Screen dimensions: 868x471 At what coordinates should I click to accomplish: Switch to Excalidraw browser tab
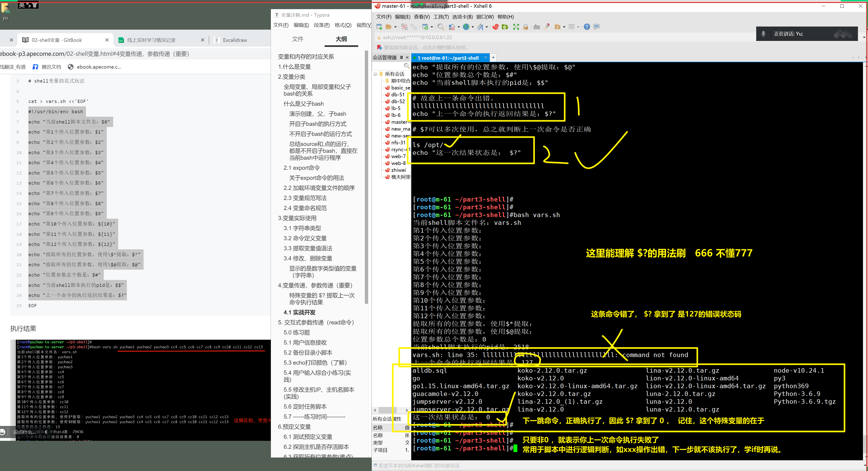click(235, 40)
